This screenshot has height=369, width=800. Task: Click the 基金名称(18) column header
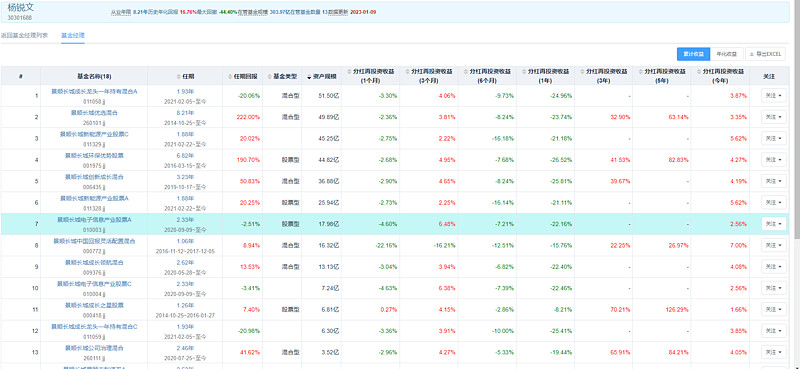[94, 76]
